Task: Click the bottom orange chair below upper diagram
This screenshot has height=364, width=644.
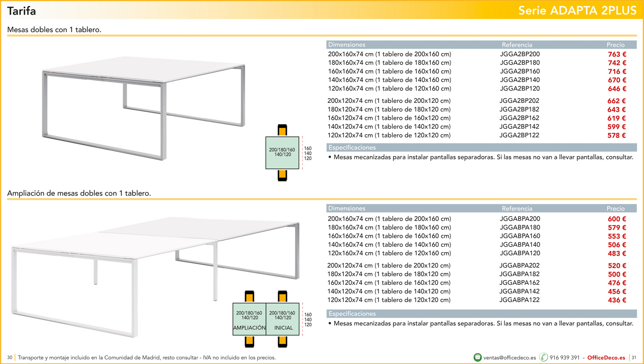Action: pyautogui.click(x=282, y=175)
